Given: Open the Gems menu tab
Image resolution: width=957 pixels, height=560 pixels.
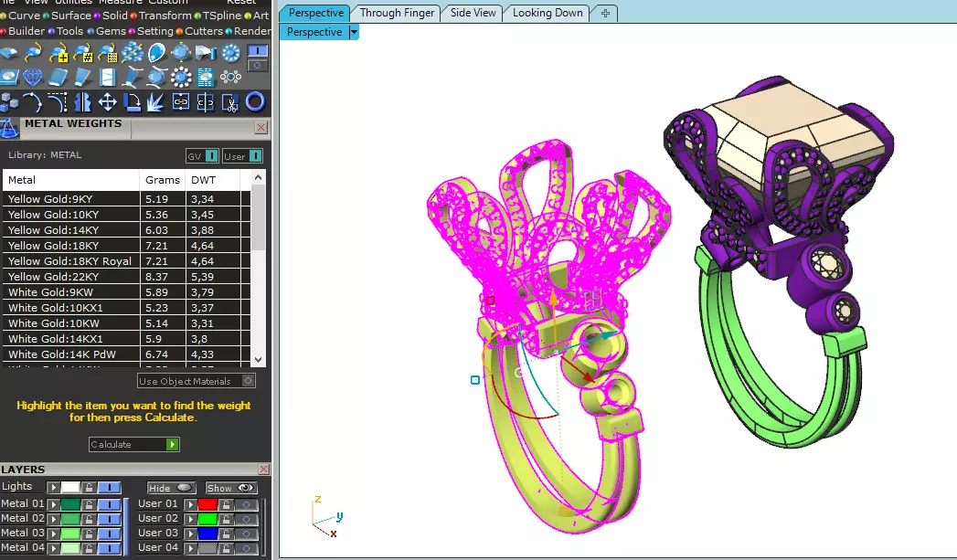Looking at the screenshot, I should click(x=111, y=31).
